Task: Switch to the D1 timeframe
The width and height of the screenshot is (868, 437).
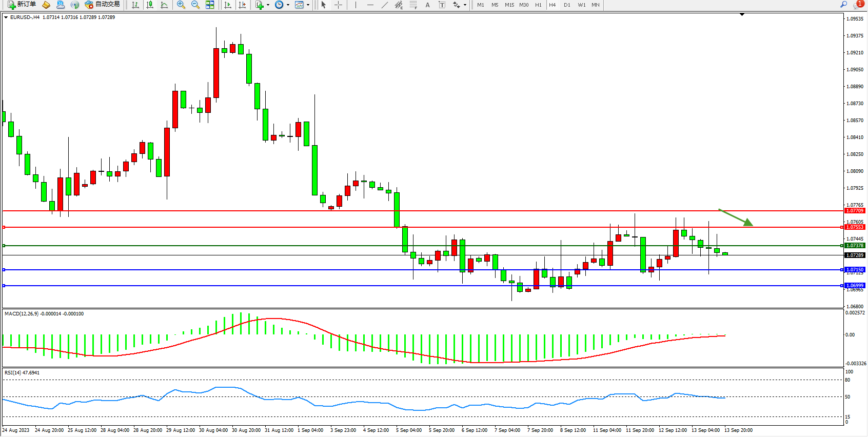Action: (x=567, y=5)
